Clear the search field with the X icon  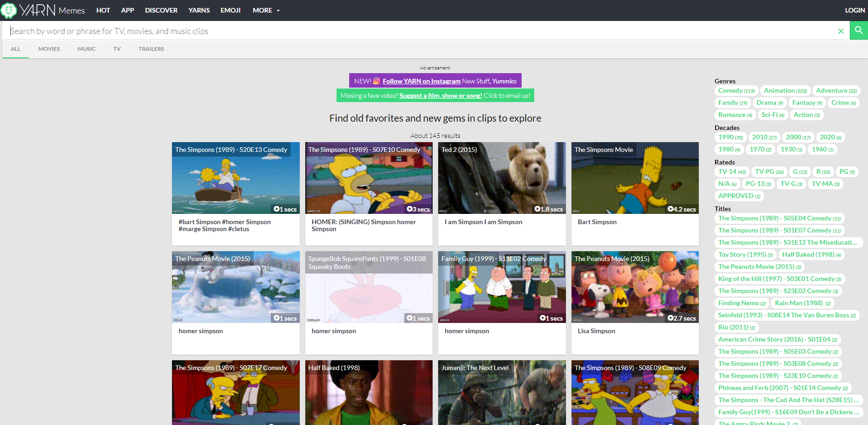pos(841,31)
